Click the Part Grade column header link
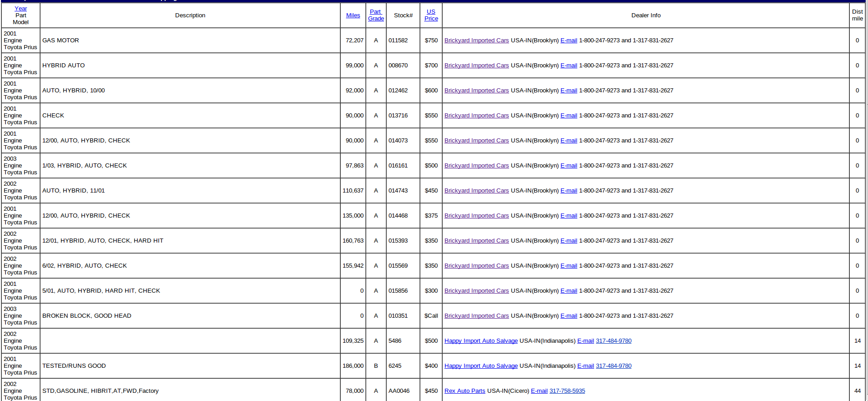This screenshot has height=401, width=868. [376, 15]
